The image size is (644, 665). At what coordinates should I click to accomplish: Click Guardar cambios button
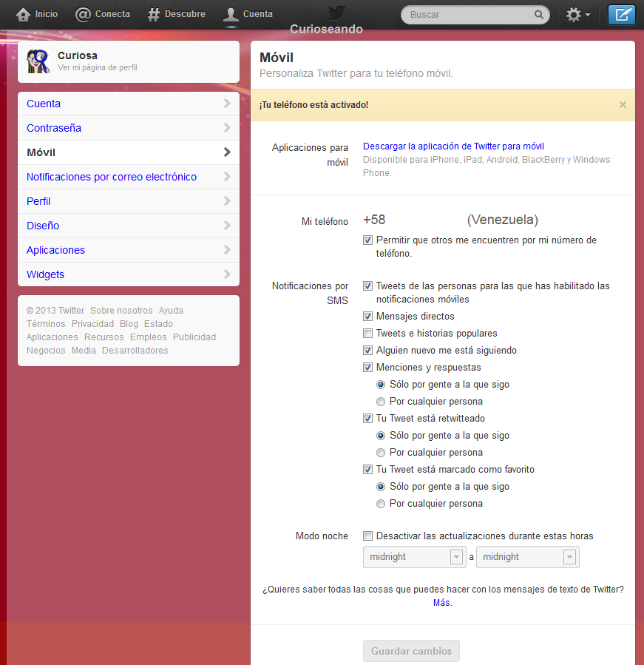point(411,651)
